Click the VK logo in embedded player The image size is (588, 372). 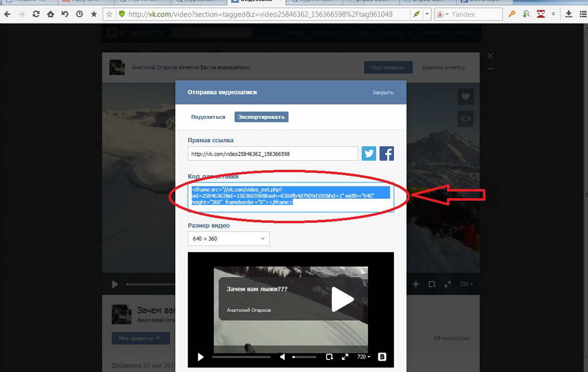pos(382,357)
